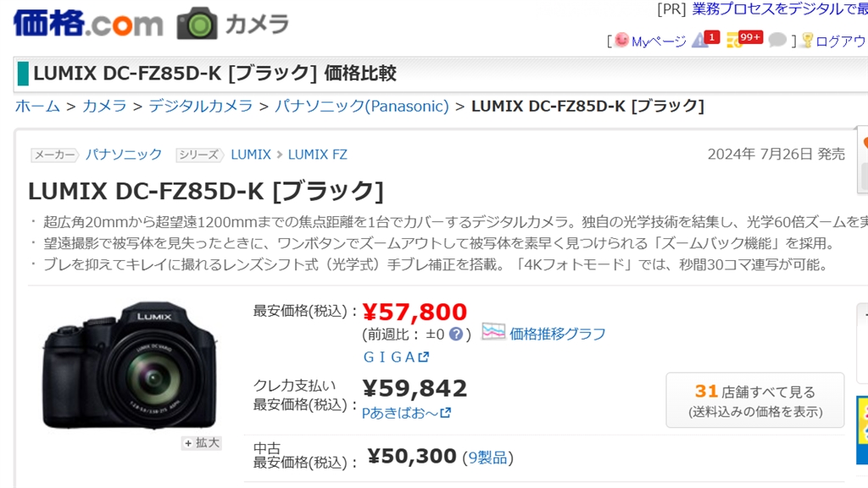This screenshot has width=868, height=488.
Task: Click the LUMIX camera product thumbnail
Action: pos(129,364)
